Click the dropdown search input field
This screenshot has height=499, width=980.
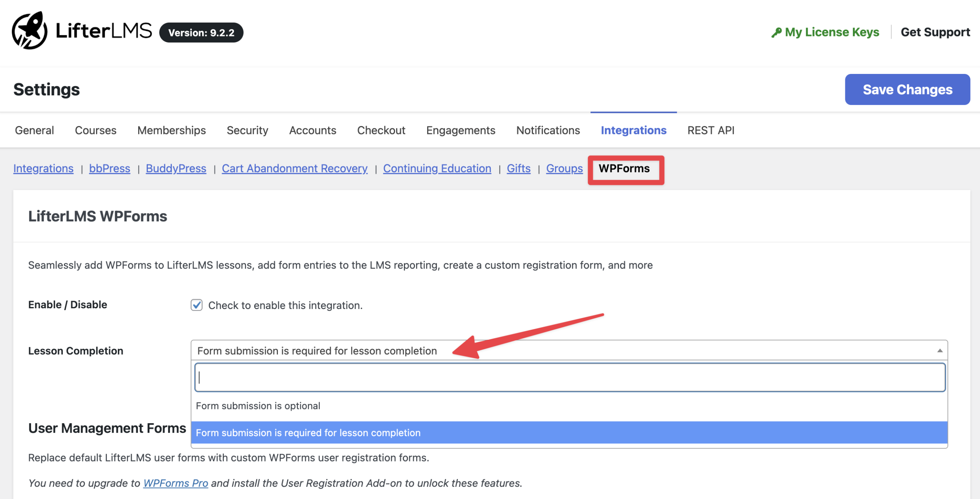pyautogui.click(x=570, y=378)
